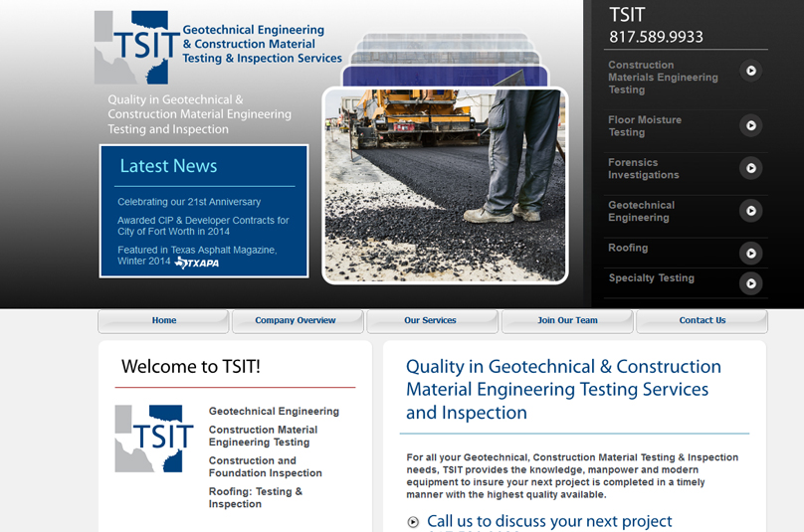Click the TXAPA logo in Latest News
The height and width of the screenshot is (532, 804).
[197, 263]
